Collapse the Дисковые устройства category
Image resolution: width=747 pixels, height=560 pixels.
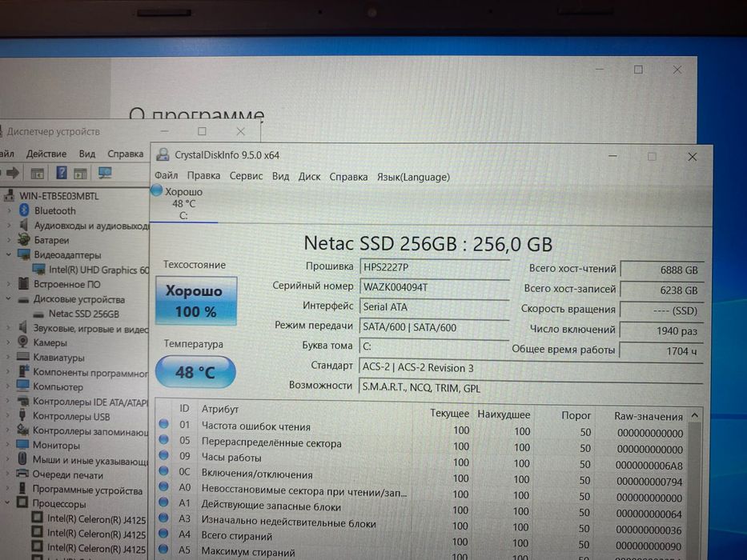pos(9,299)
